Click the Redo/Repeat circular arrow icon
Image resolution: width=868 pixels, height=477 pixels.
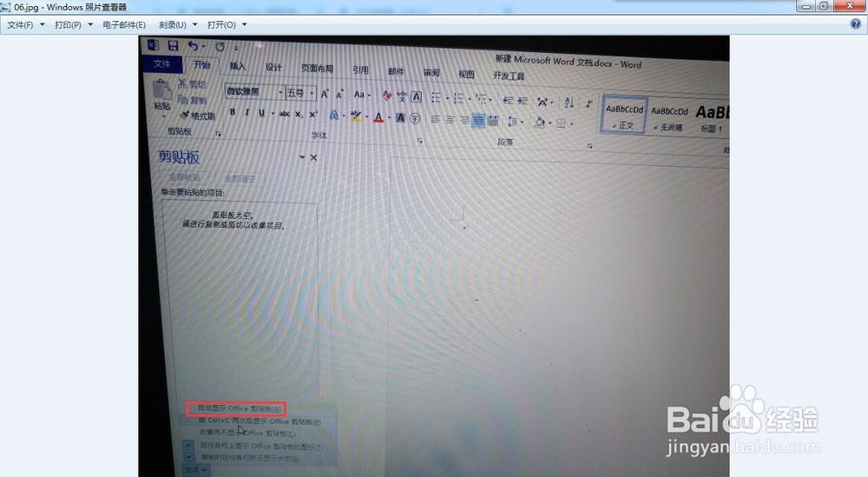[220, 47]
